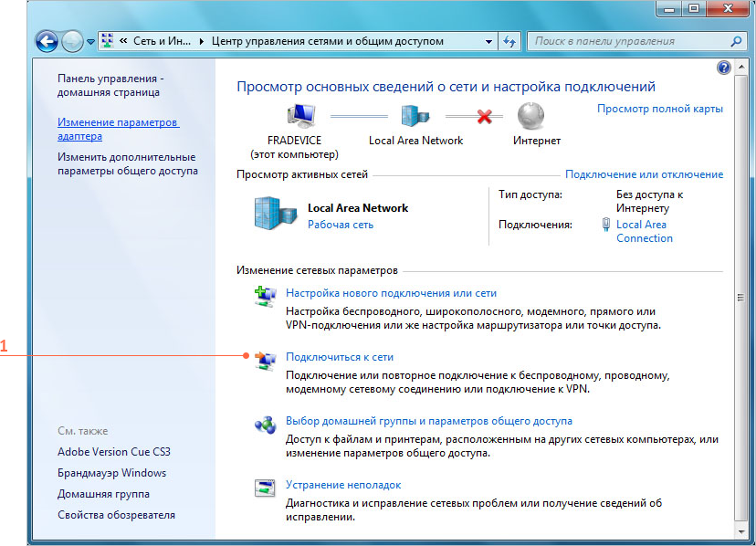Maximize the window
Screen dimensions: 756x546
click(694, 8)
